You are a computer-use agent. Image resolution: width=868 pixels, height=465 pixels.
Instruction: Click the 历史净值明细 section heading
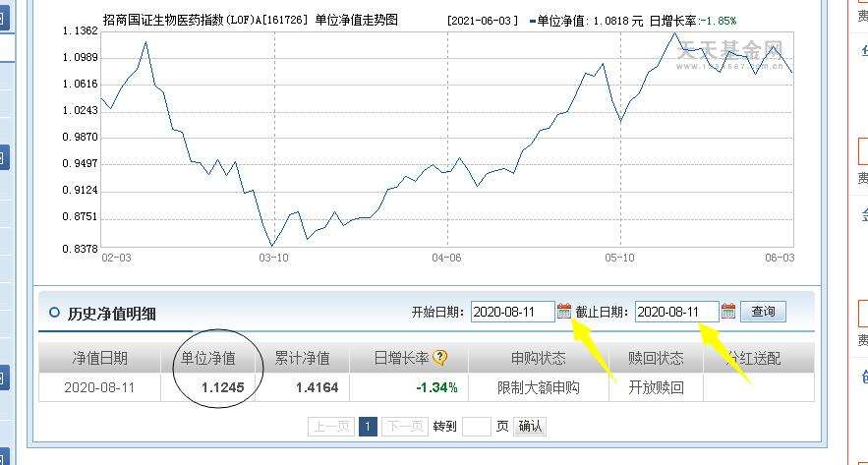pyautogui.click(x=112, y=314)
